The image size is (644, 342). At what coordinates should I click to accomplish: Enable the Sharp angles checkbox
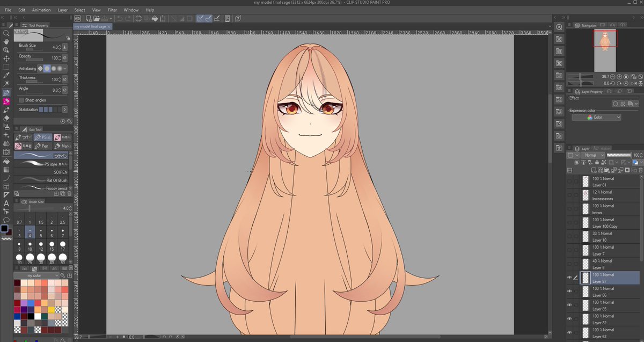point(21,100)
